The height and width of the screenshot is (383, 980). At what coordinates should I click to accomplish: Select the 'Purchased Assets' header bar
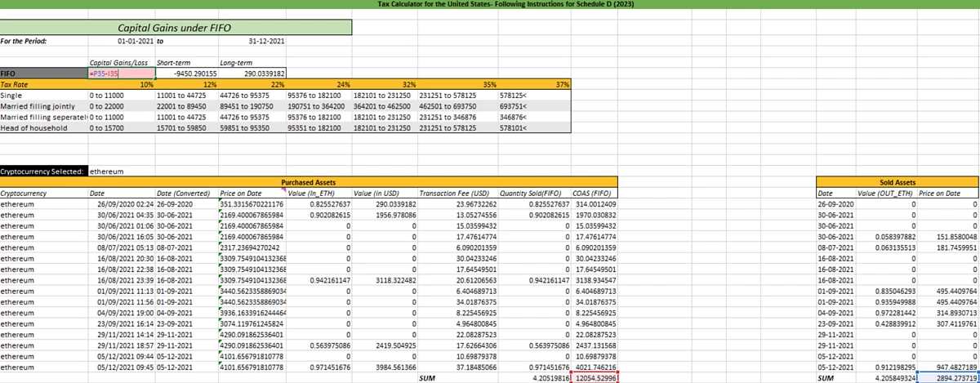coord(307,182)
